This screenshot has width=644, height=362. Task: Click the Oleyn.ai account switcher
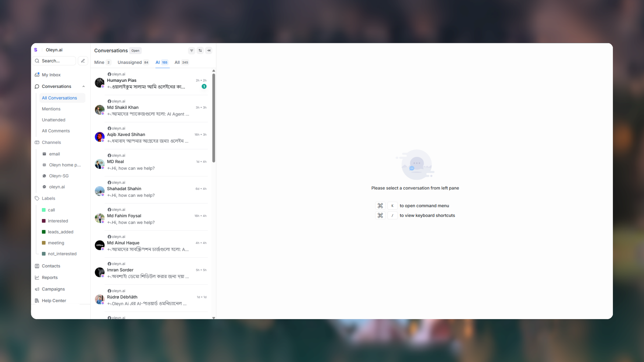pos(54,50)
